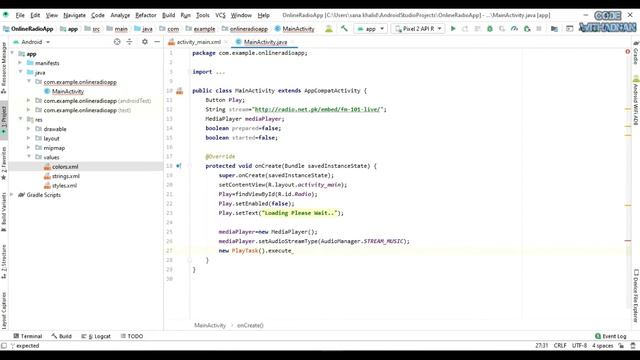Open the Resource Manager side panel
Image resolution: width=640 pixels, height=360 pixels.
point(4,68)
